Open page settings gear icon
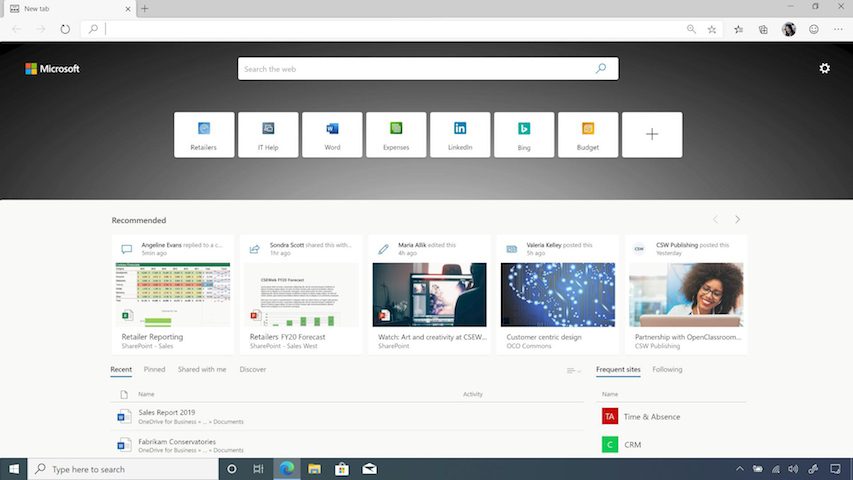Image resolution: width=853 pixels, height=480 pixels. 824,68
